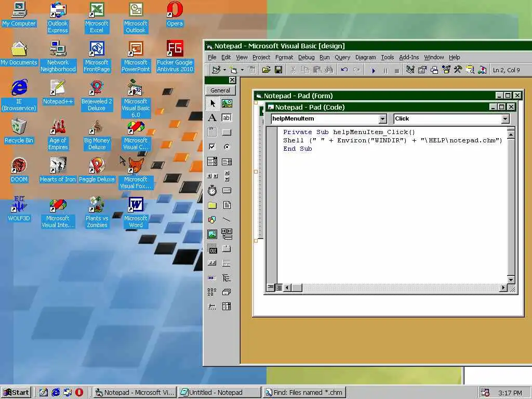
Task: Select the ListBox control tool
Action: pos(227,162)
